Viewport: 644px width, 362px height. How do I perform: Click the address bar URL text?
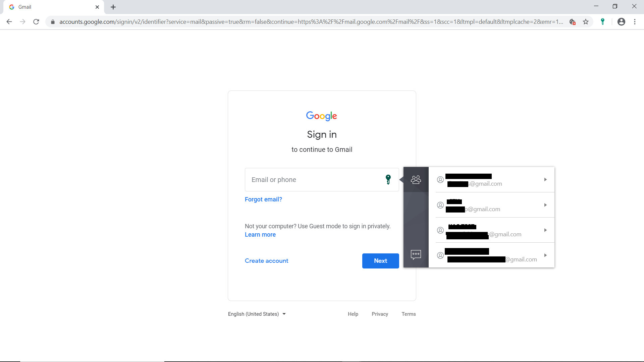pos(311,22)
